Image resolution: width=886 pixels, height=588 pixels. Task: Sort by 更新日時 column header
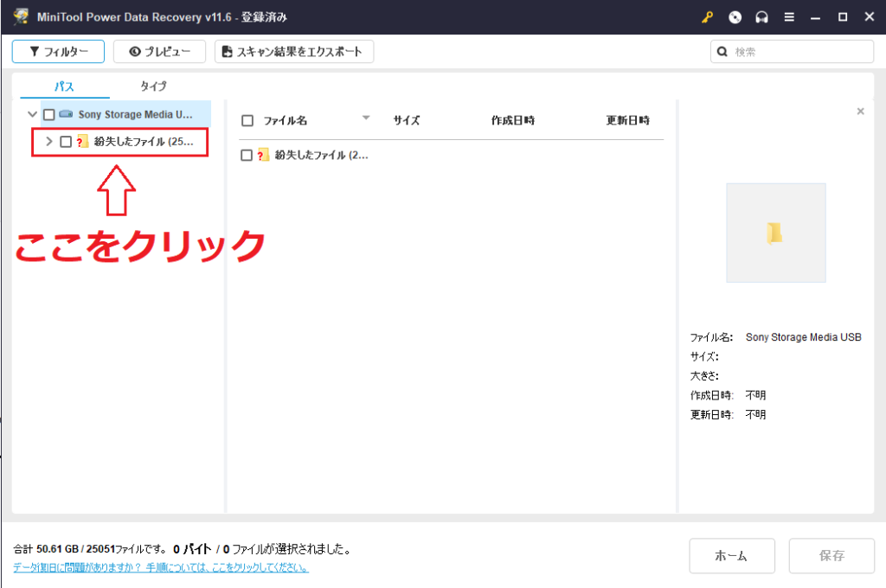pos(628,120)
